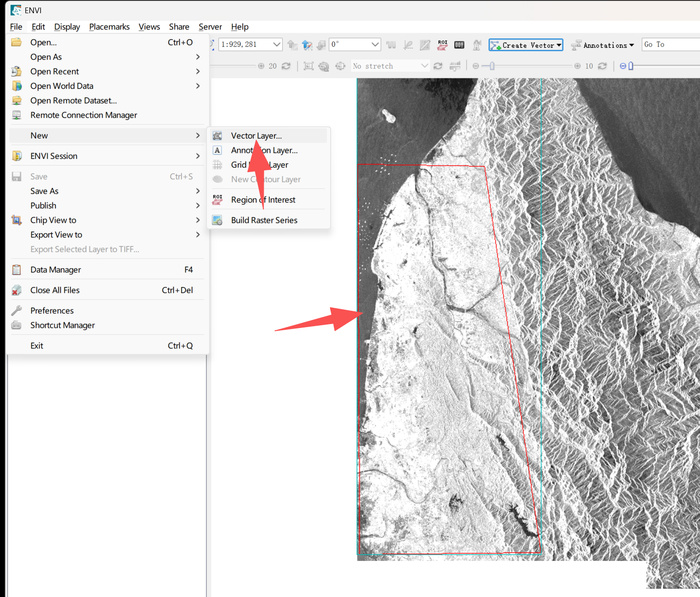The image size is (700, 597).
Task: Open the ROI tool from toolbar
Action: (442, 44)
